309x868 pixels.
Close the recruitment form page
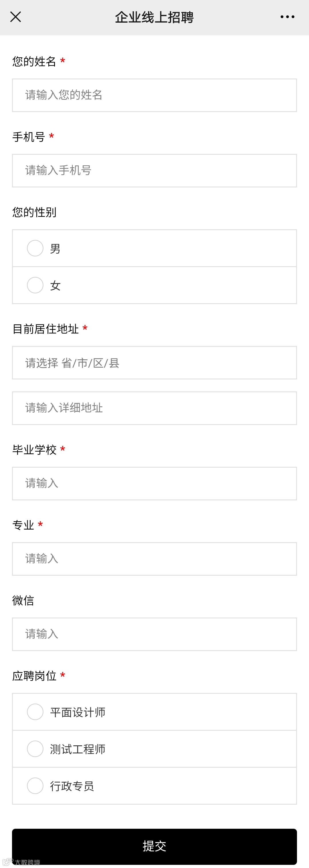(x=15, y=17)
